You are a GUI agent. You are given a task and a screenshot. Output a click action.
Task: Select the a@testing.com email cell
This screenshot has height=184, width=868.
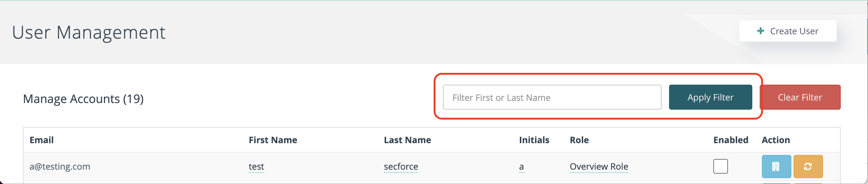pyautogui.click(x=60, y=166)
